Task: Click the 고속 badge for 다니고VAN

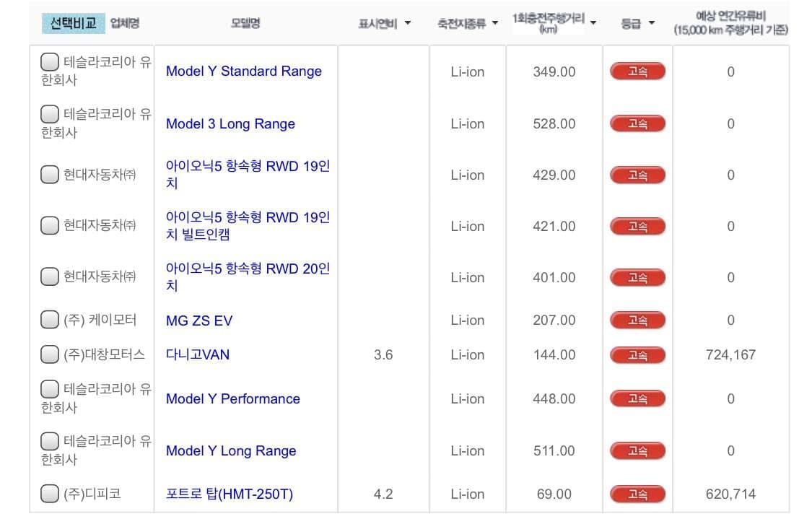Action: [x=637, y=354]
